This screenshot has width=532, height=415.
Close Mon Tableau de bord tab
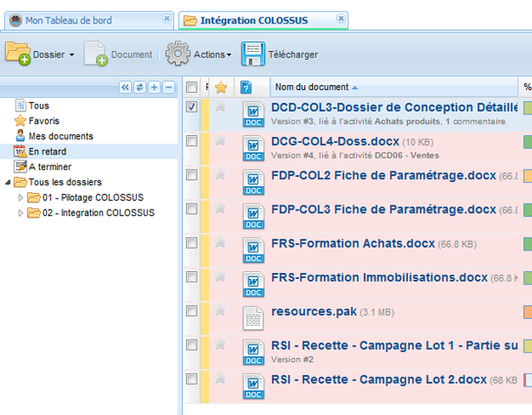[x=166, y=18]
